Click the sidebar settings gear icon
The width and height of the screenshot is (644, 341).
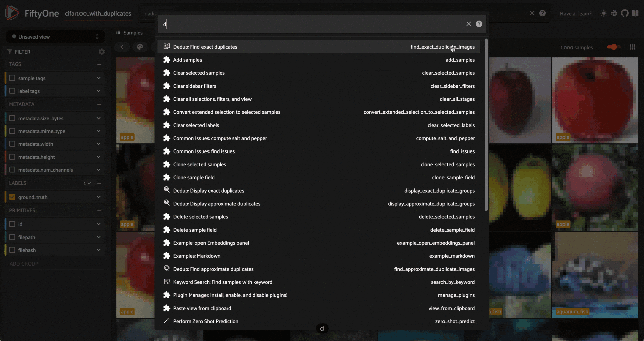pos(102,52)
